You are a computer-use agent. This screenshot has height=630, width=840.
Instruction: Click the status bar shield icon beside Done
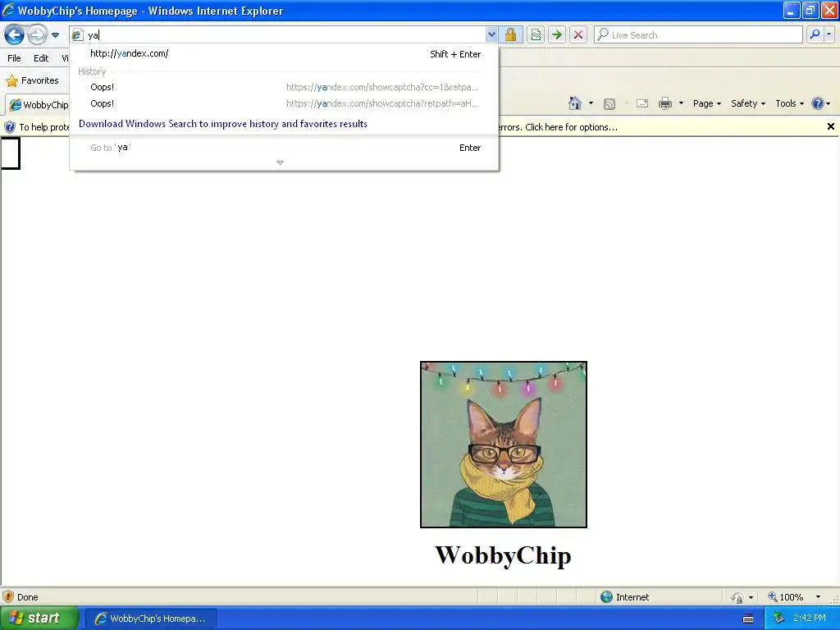point(8,596)
